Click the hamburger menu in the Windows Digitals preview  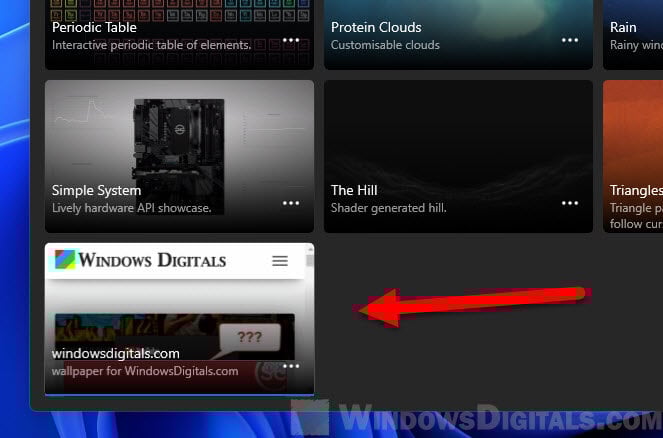point(280,261)
